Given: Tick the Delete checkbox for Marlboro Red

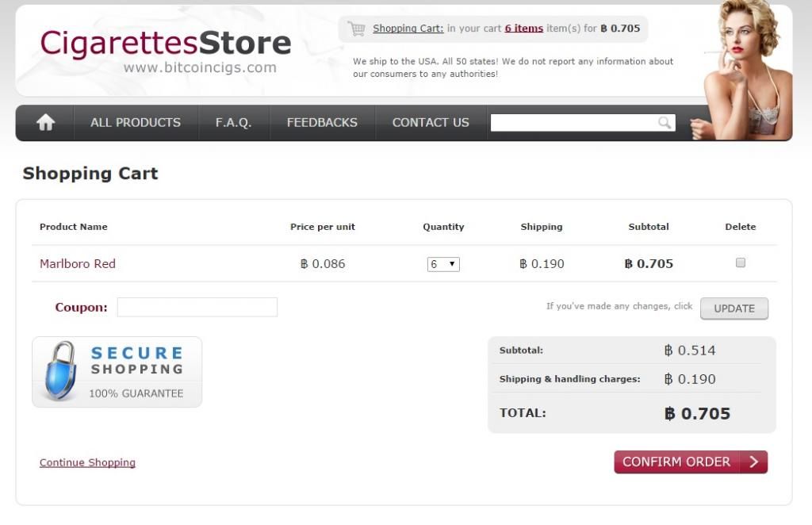Looking at the screenshot, I should [741, 262].
